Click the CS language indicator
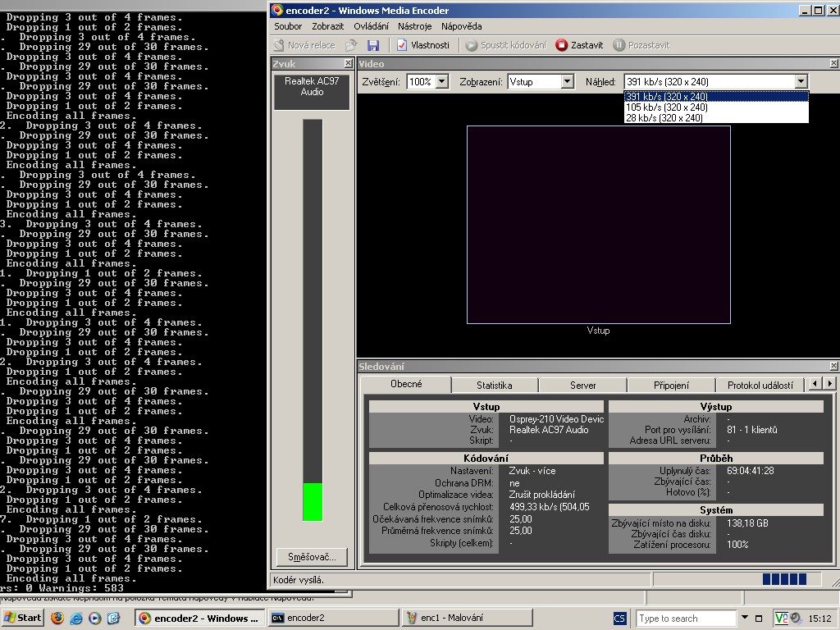The width and height of the screenshot is (840, 630). (619, 619)
